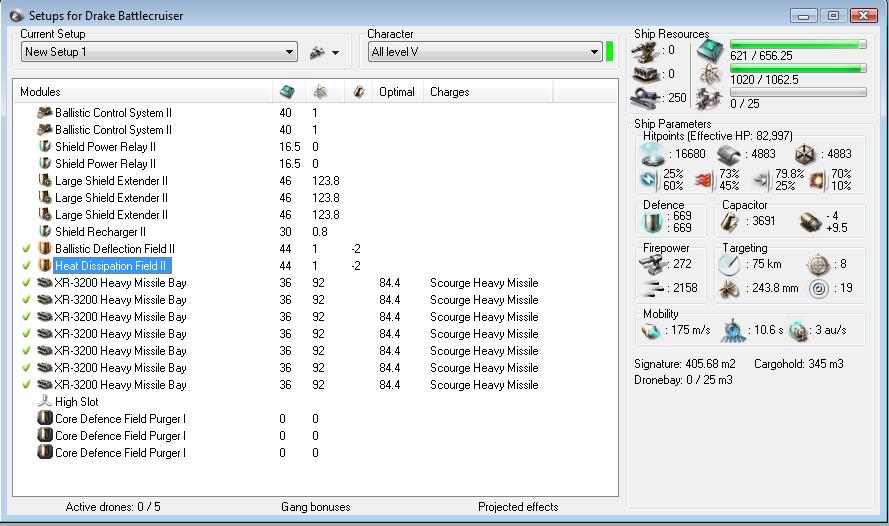Open the Gang bonuses panel
Image resolution: width=889 pixels, height=526 pixels.
pos(316,507)
